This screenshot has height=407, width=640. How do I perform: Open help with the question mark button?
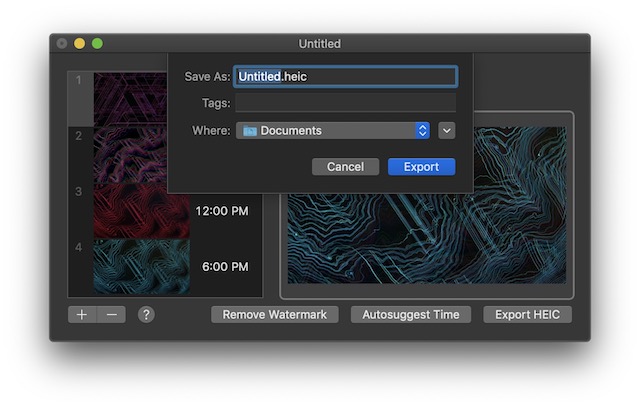(146, 315)
